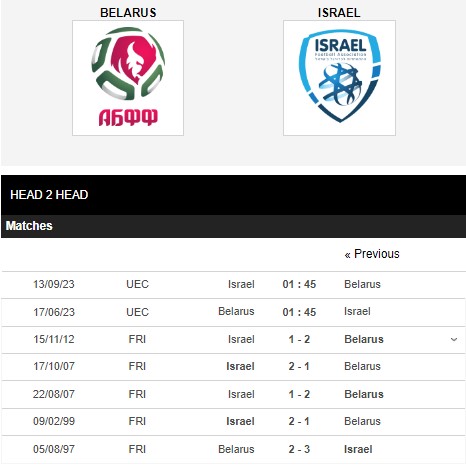Viewport: 466px width, 467px height.
Task: Click UEC competition label for 13/09/23
Action: [137, 284]
